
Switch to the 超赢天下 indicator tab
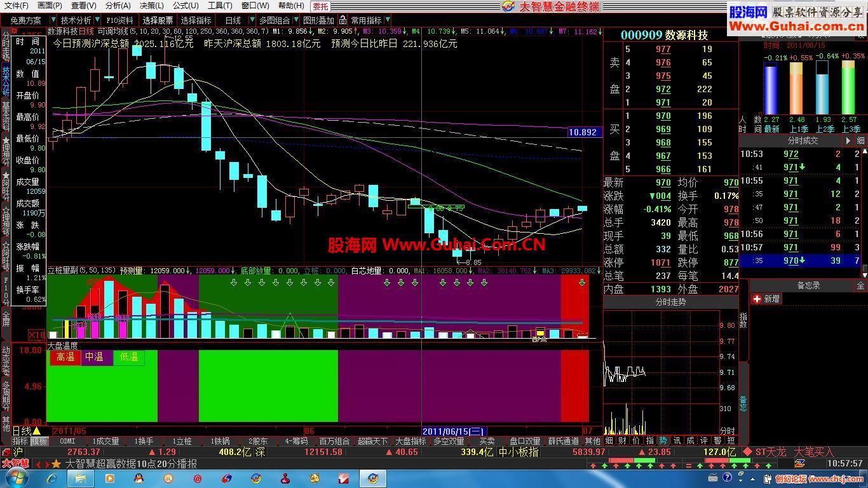click(372, 441)
